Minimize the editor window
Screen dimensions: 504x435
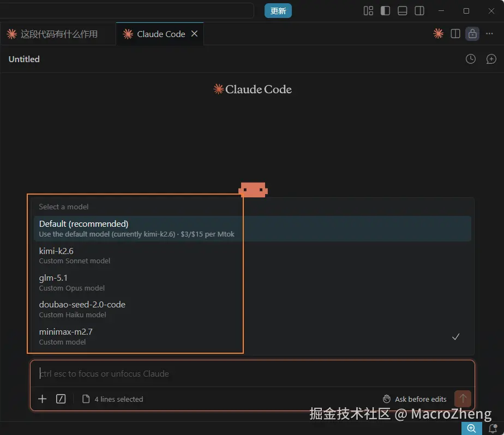[441, 11]
